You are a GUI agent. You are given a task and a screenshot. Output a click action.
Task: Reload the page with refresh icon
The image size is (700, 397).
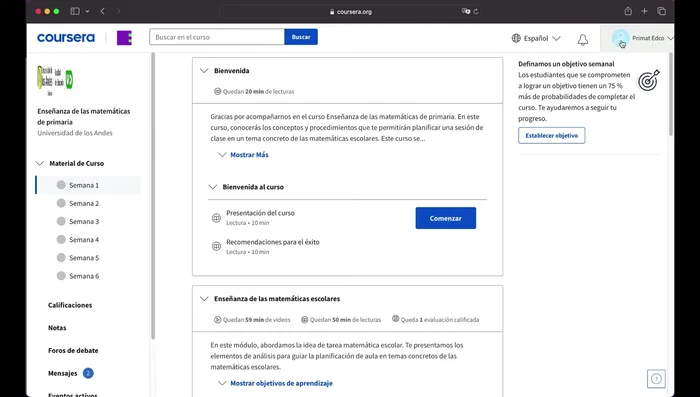point(476,12)
